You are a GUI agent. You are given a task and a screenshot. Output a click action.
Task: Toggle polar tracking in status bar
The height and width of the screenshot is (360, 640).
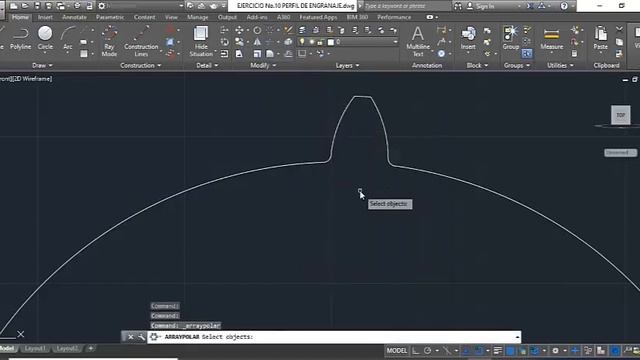427,351
